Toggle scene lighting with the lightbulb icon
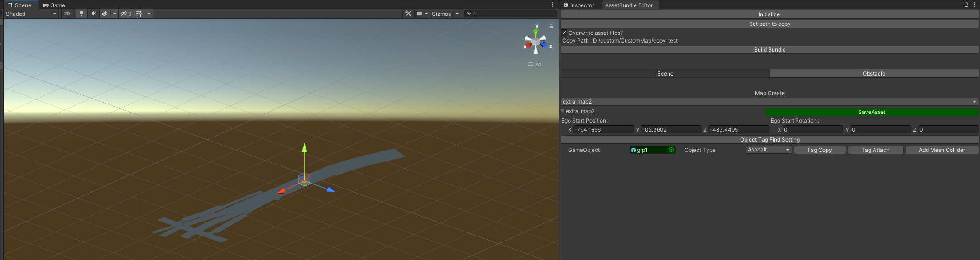The height and width of the screenshot is (260, 980). pos(81,14)
